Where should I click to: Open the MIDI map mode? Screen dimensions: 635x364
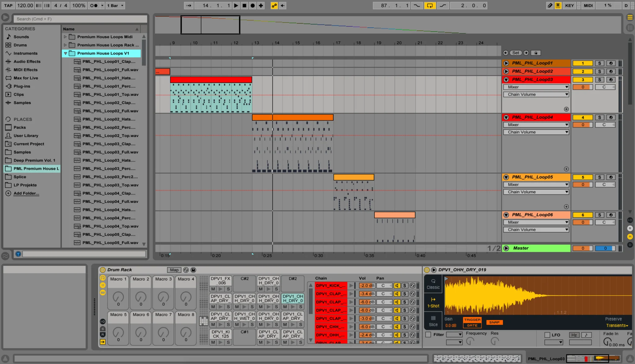588,5
